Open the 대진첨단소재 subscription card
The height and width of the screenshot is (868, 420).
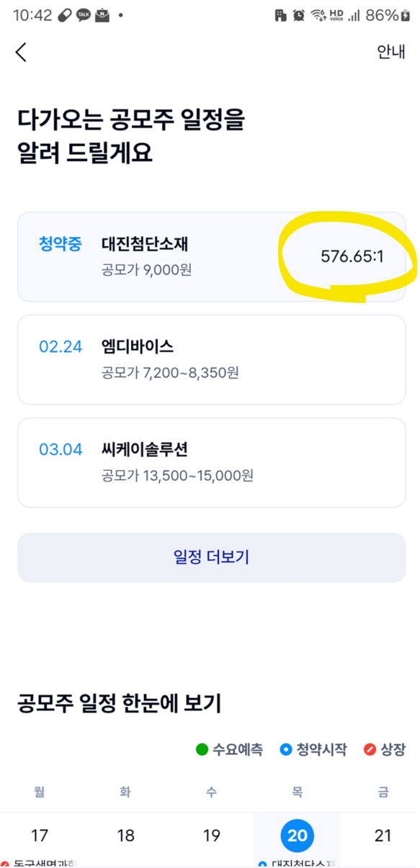click(x=211, y=256)
